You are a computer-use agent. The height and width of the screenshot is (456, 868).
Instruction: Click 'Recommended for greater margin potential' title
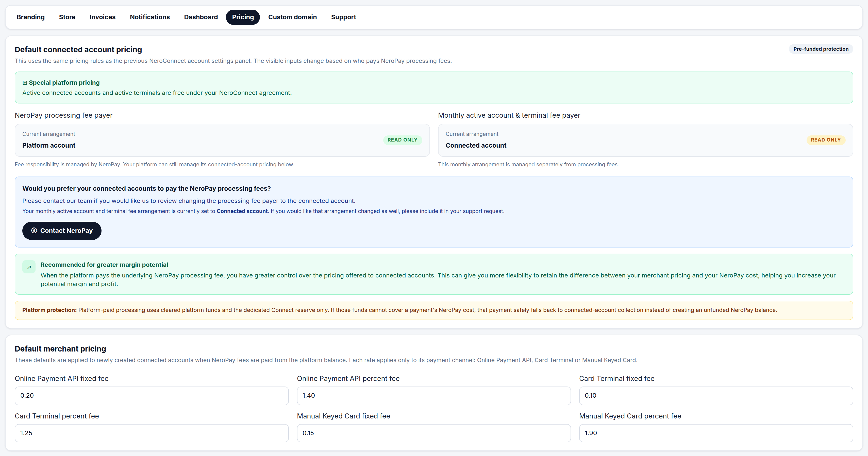[x=104, y=265]
